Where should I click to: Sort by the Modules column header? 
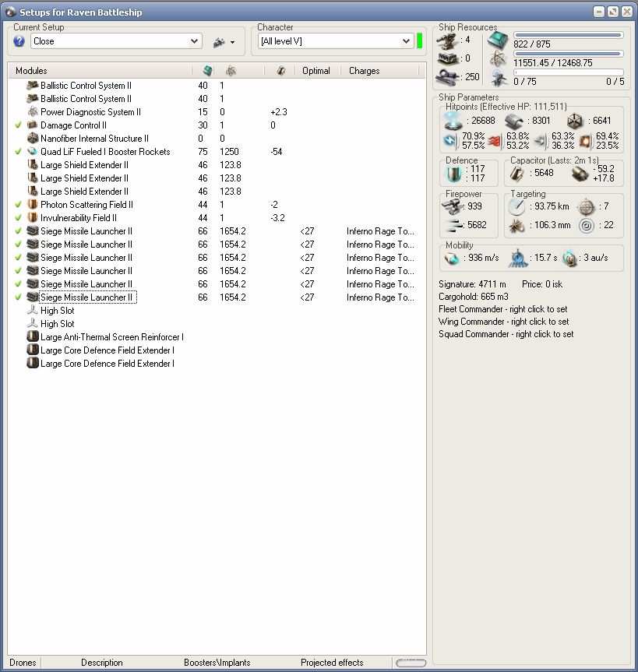point(31,71)
